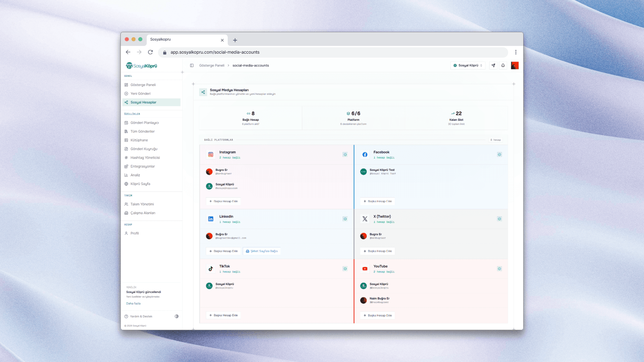Open Analiz in the sidebar
Viewport: 644px width, 362px height.
(x=152, y=175)
